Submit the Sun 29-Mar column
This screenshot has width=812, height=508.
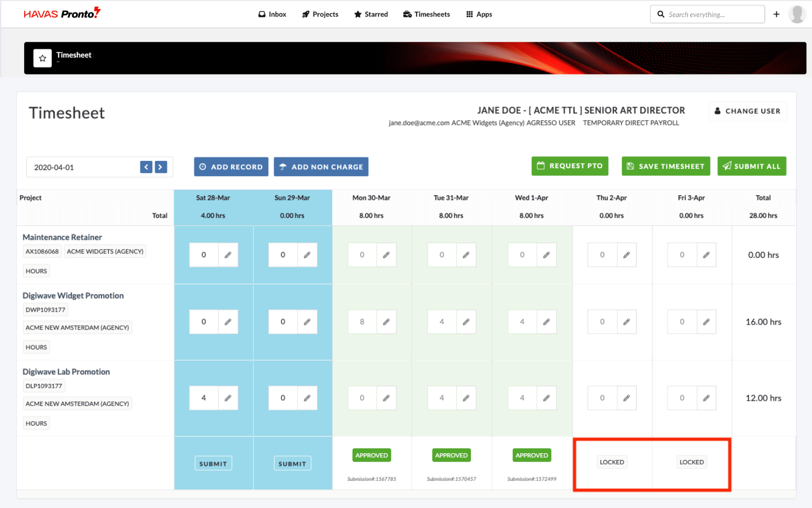pos(292,463)
